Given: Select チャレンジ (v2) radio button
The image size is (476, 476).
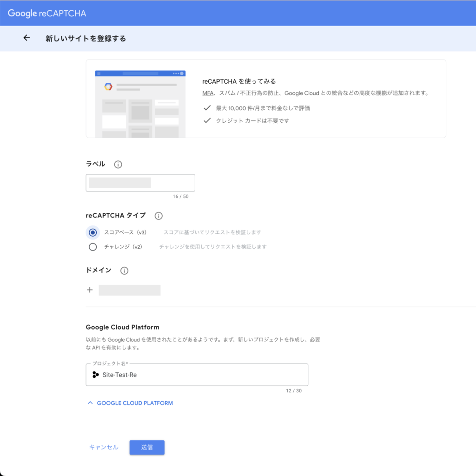Looking at the screenshot, I should pos(93,247).
